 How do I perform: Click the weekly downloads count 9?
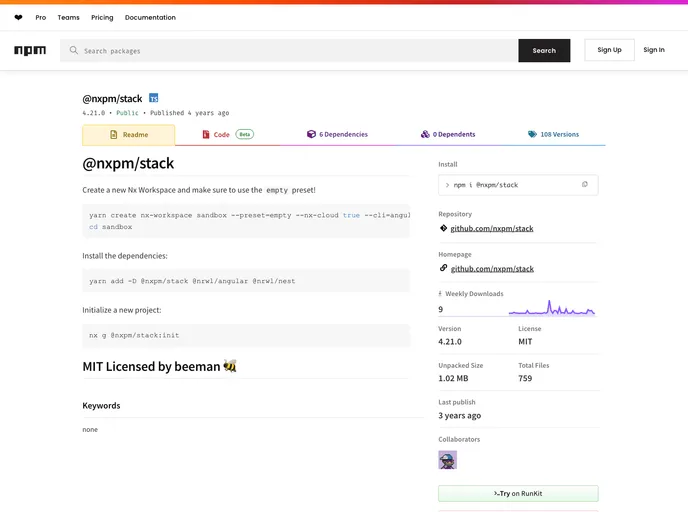tap(441, 309)
